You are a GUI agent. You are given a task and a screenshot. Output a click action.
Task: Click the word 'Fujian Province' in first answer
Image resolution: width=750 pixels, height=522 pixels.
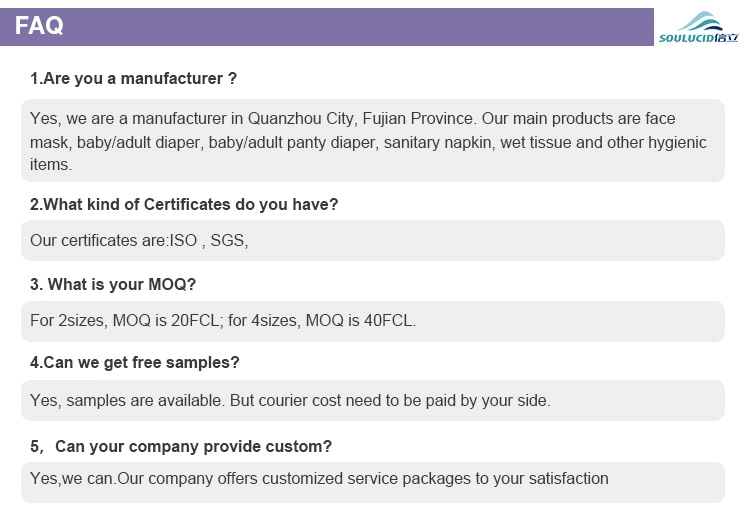point(418,118)
